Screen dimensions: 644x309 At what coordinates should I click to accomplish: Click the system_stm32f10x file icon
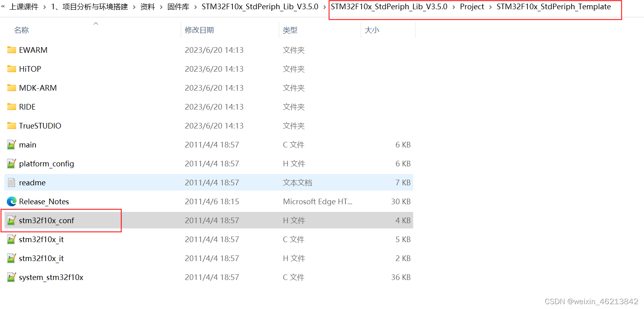(x=12, y=277)
